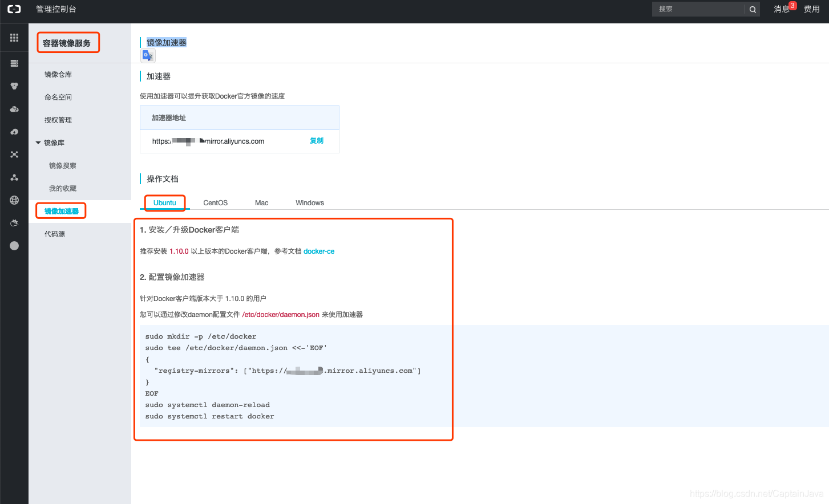829x504 pixels.
Task: Click the three-hexagon cluster sidebar icon
Action: coord(14,86)
